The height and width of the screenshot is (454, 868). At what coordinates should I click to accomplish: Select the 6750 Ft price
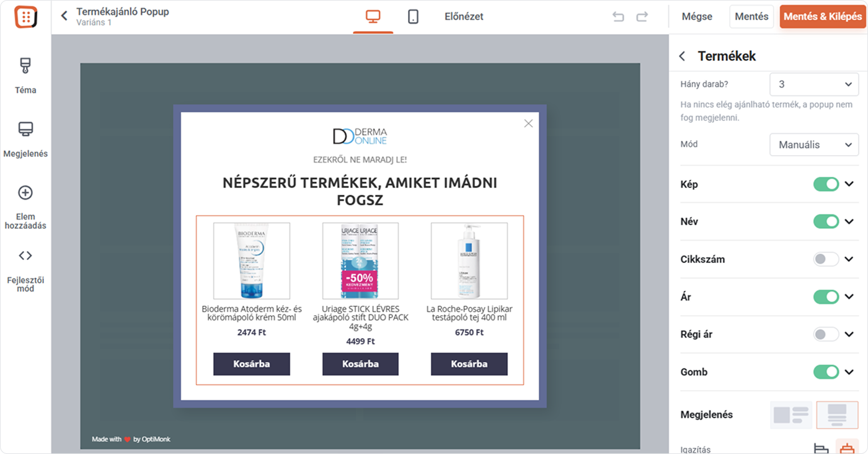(x=469, y=332)
